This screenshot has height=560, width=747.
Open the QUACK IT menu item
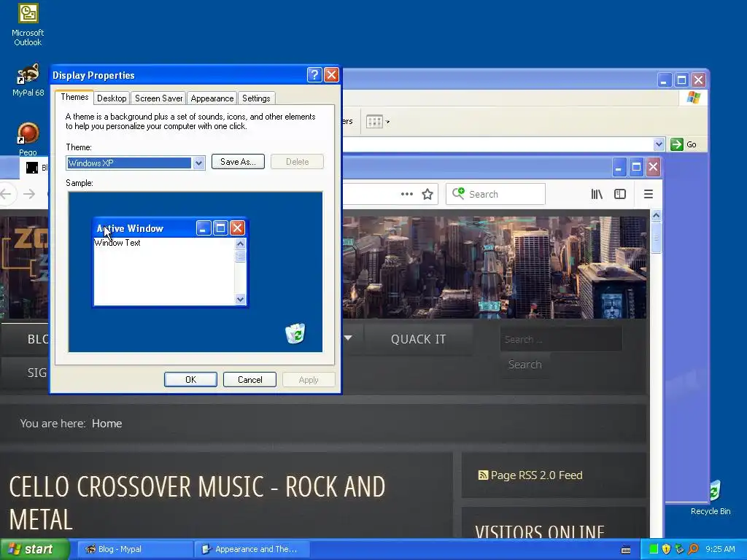coord(418,339)
